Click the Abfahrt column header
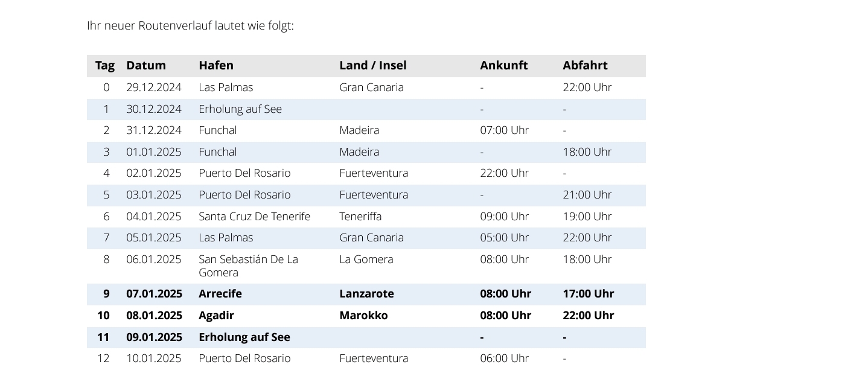The height and width of the screenshot is (388, 868). pos(585,65)
